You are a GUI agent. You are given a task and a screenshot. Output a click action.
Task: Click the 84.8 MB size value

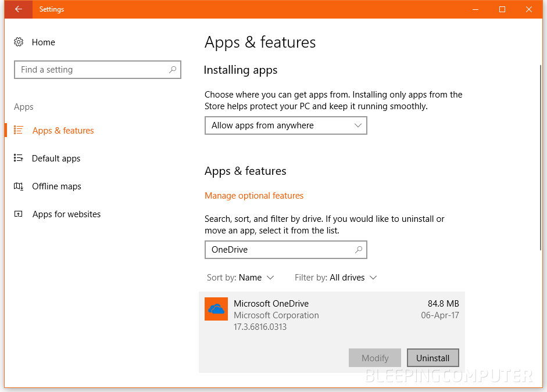pyautogui.click(x=444, y=304)
